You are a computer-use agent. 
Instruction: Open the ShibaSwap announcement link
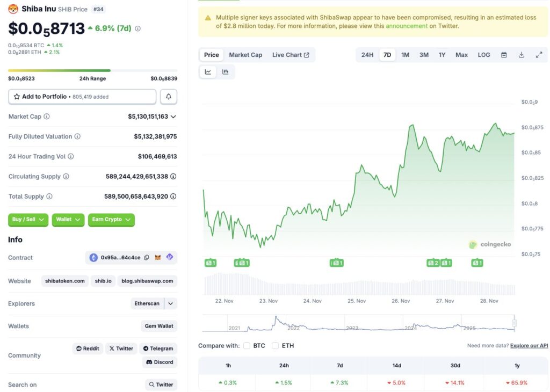coord(407,25)
